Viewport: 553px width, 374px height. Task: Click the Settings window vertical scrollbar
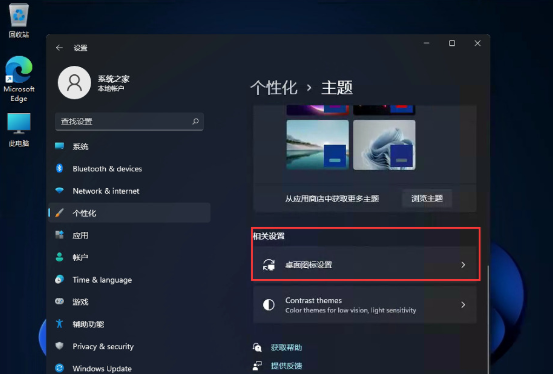tap(488, 318)
